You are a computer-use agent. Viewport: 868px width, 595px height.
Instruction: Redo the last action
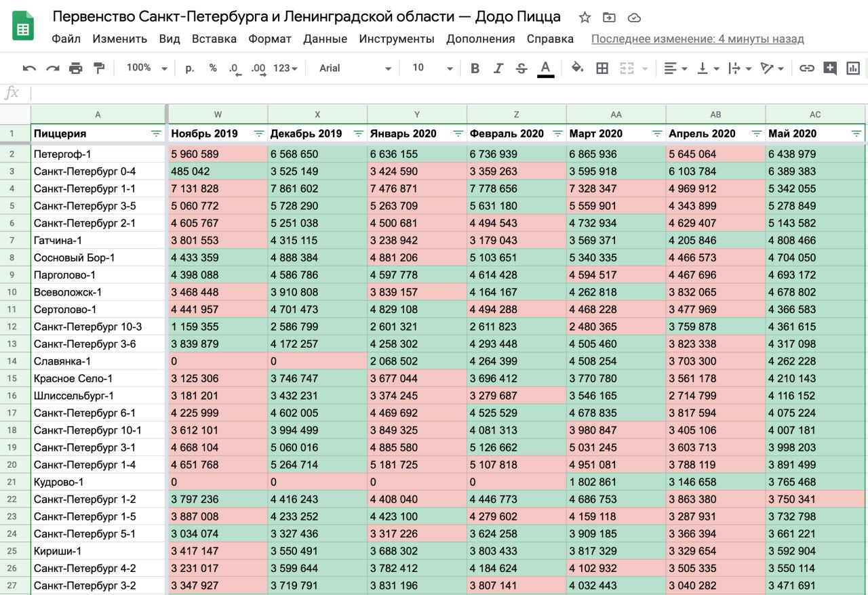[x=52, y=68]
